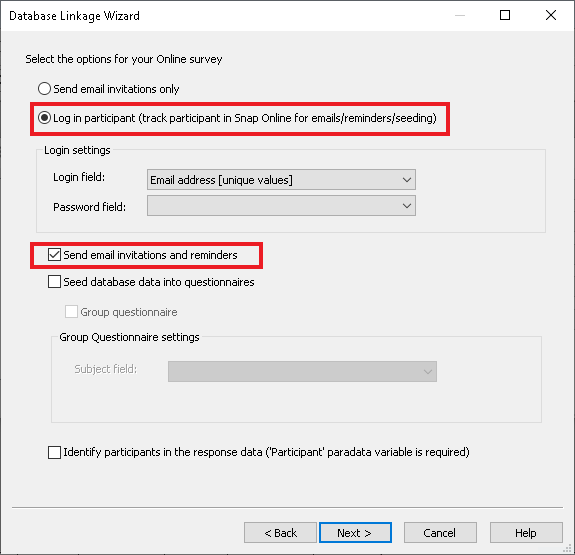Viewport: 575px width, 555px height.
Task: Click the Password field chevron arrow
Action: coord(407,206)
